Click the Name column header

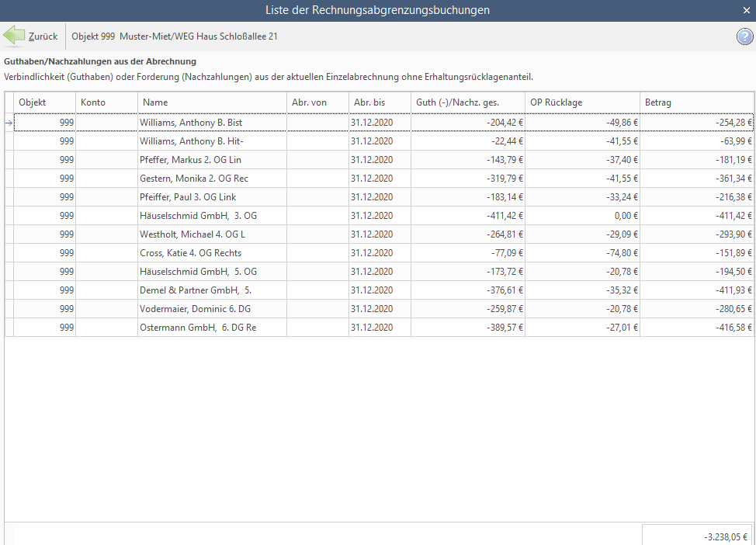coord(212,102)
